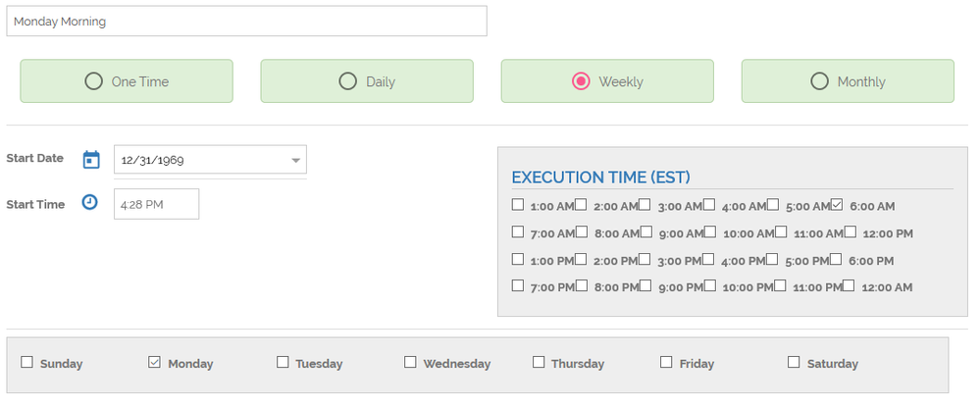Click the calendar icon beside Start Date

pos(91,160)
